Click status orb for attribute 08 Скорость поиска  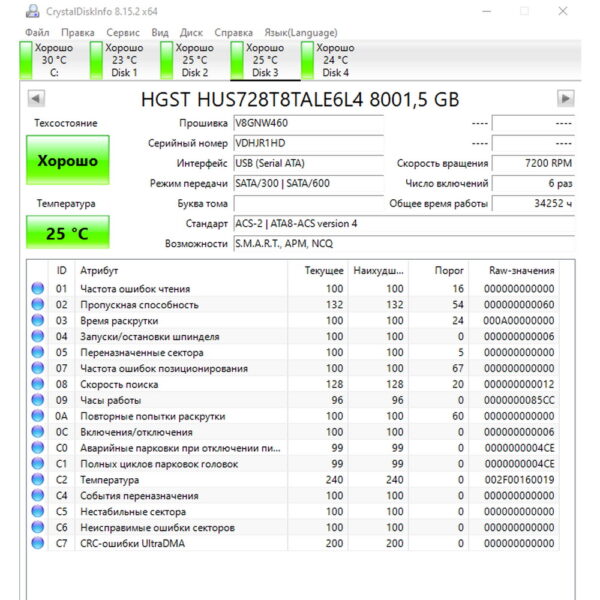(x=38, y=384)
